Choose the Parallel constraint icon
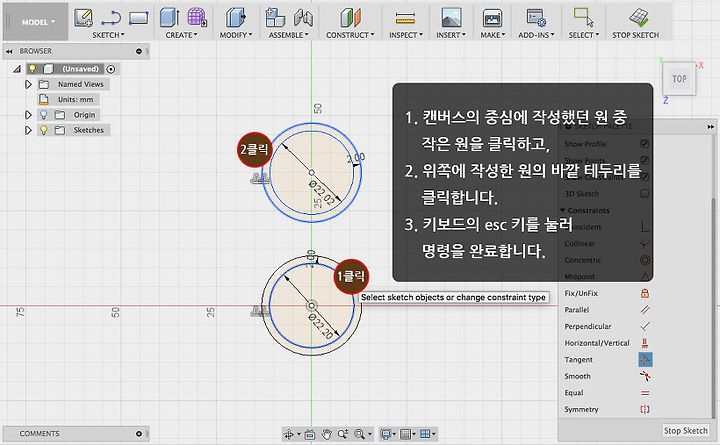 pos(645,310)
